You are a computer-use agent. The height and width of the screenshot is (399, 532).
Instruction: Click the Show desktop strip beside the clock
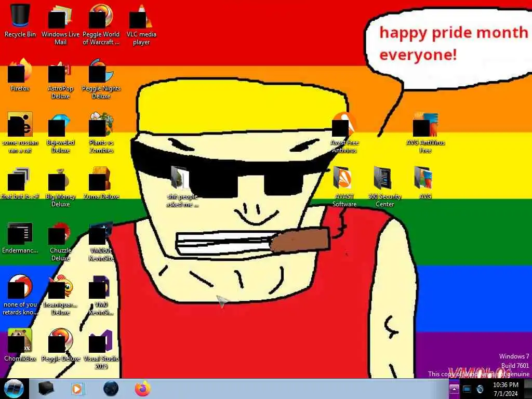(528, 389)
